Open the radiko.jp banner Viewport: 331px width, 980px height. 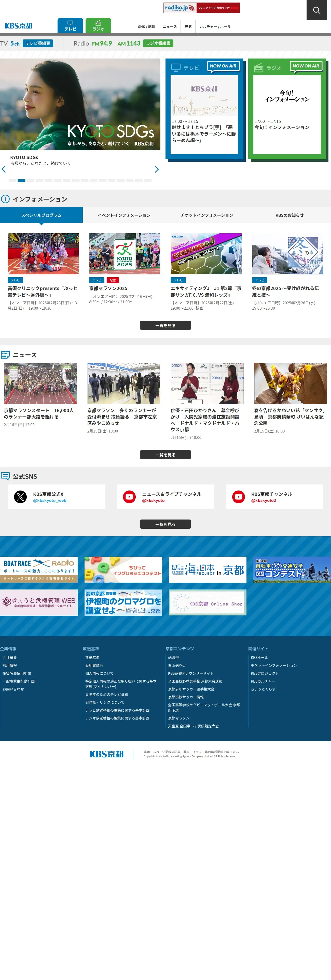click(201, 8)
